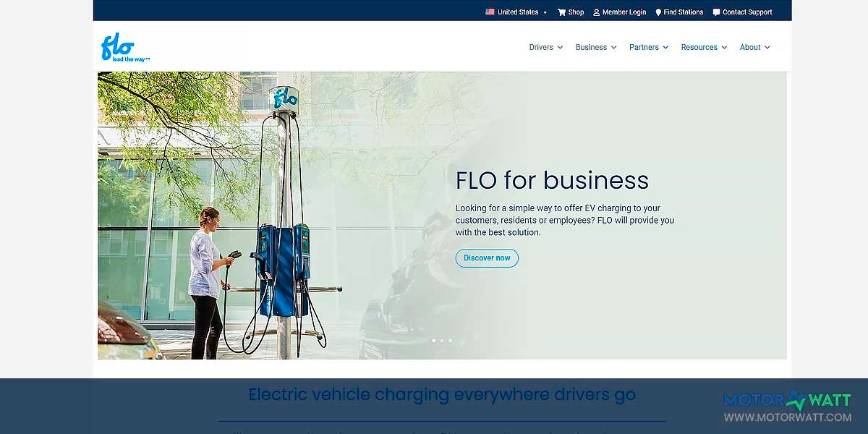The image size is (868, 434).
Task: Click the MOTORWATT logo graphic
Action: tap(787, 399)
